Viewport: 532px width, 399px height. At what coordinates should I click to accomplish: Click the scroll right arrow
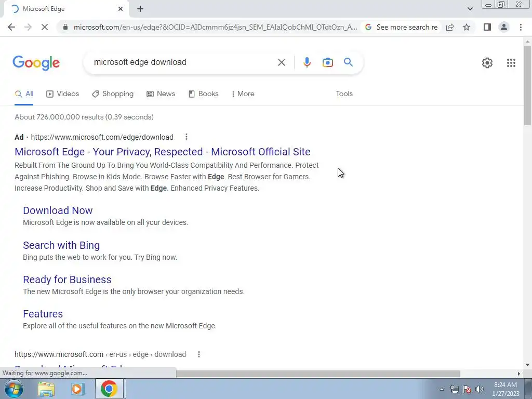(x=519, y=374)
